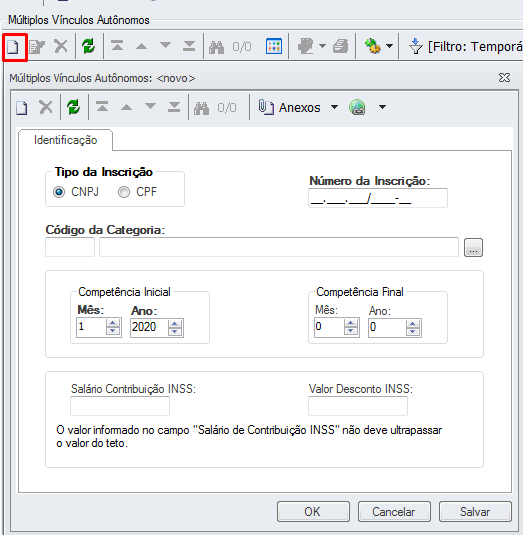Click Valor Desconto INSS field

(358, 406)
